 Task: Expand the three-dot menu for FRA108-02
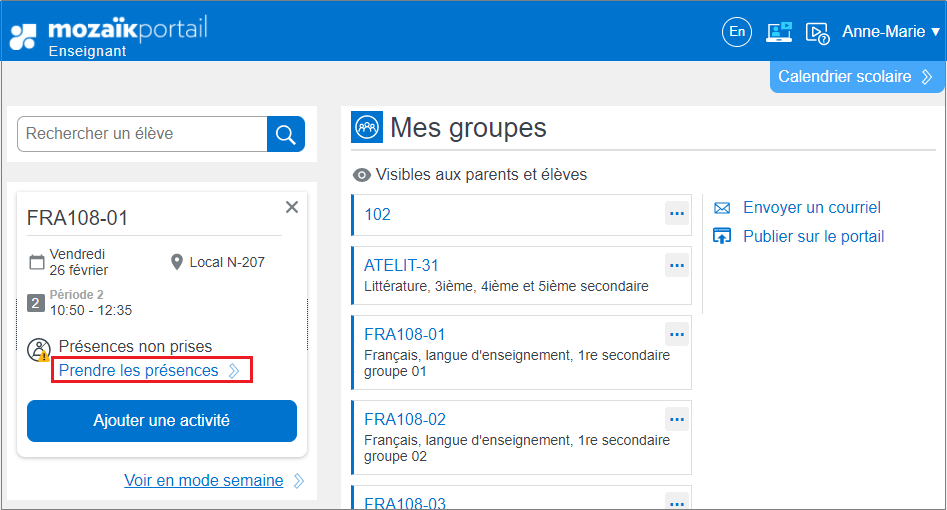[x=677, y=419]
